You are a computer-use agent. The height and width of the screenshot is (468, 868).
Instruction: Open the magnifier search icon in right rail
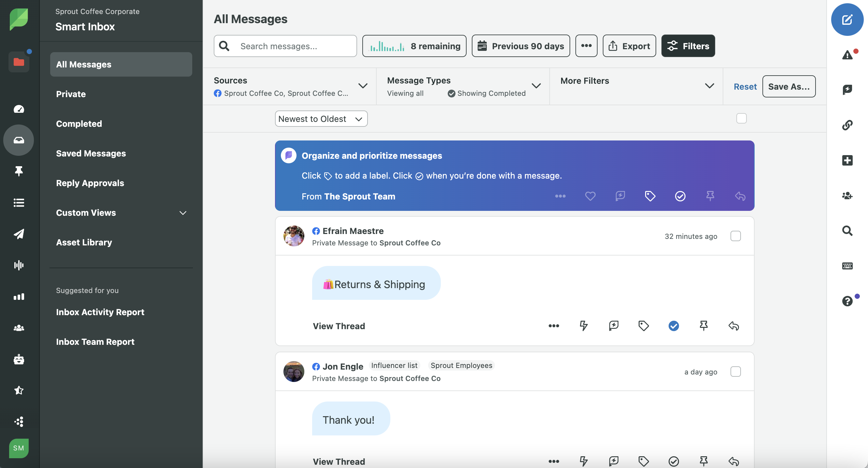847,230
